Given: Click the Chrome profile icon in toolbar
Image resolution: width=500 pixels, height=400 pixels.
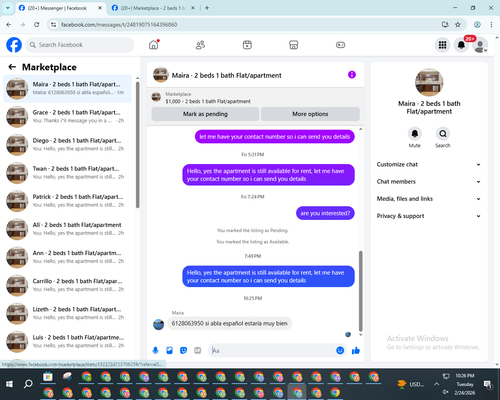Looking at the screenshot, I should (477, 24).
